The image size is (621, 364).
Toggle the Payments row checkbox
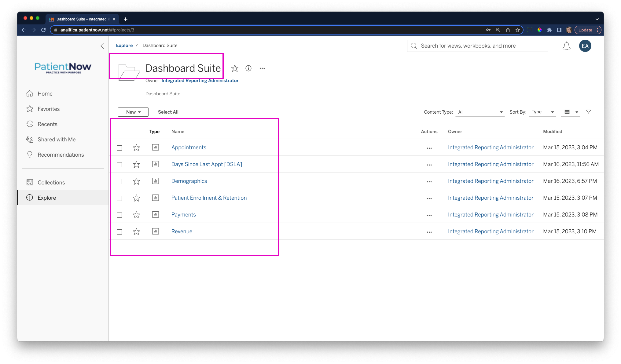coord(119,214)
